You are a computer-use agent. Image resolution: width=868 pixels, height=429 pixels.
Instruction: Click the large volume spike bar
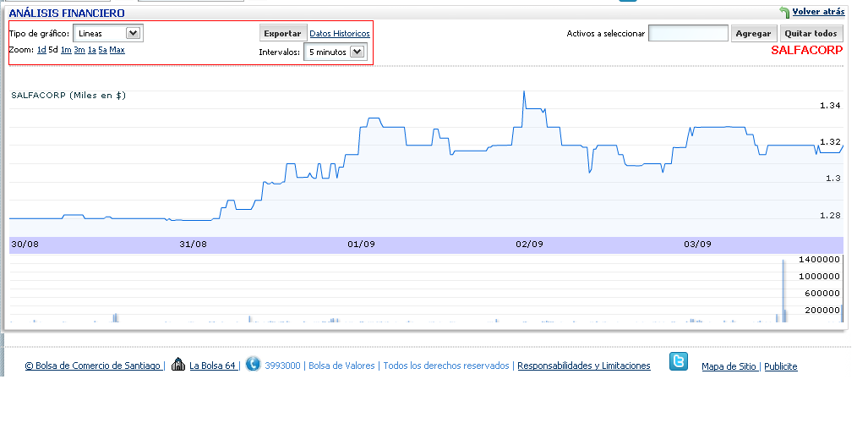783,292
